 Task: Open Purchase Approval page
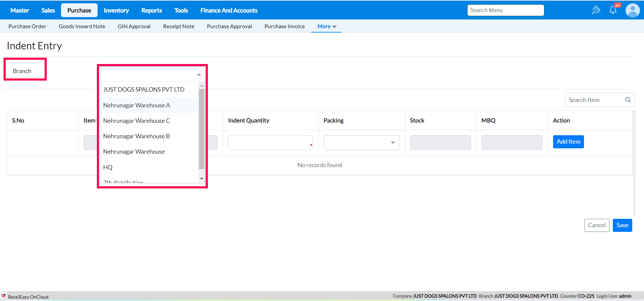[x=229, y=26]
